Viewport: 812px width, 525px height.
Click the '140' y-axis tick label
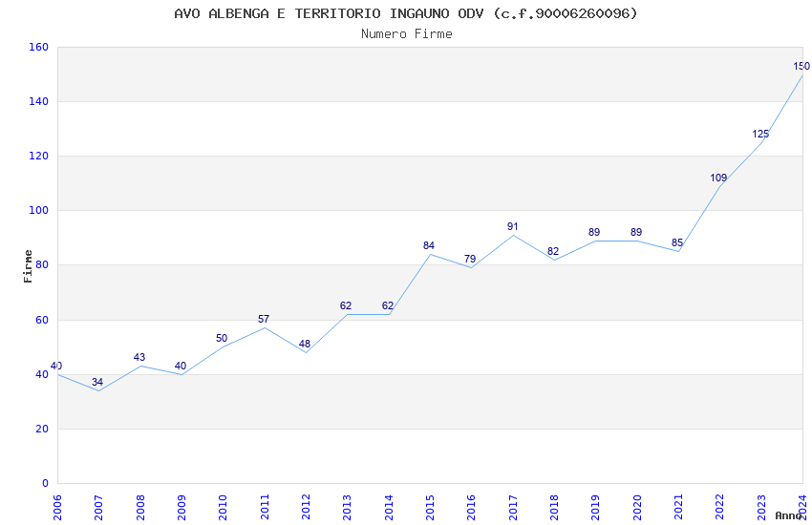pyautogui.click(x=38, y=101)
